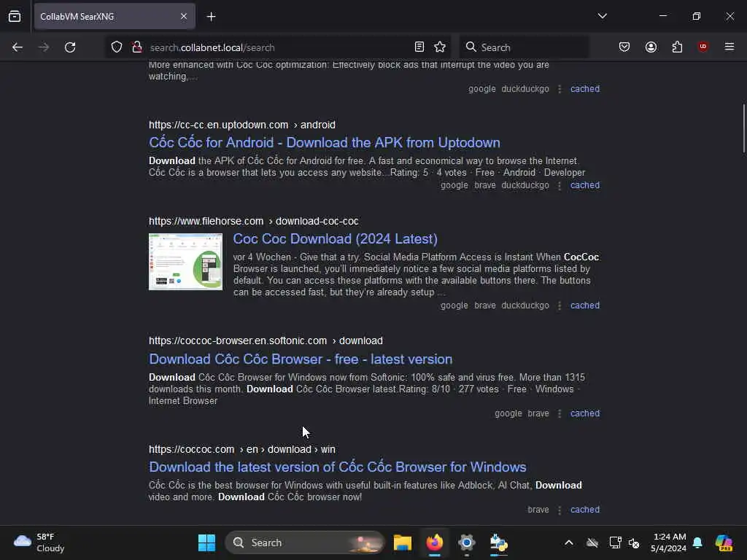Open clock showing 1:24 AM 5/4/2024
This screenshot has height=560, width=747.
coord(669,542)
